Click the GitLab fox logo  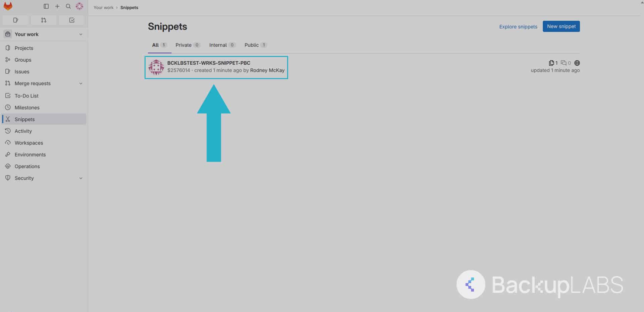8,6
